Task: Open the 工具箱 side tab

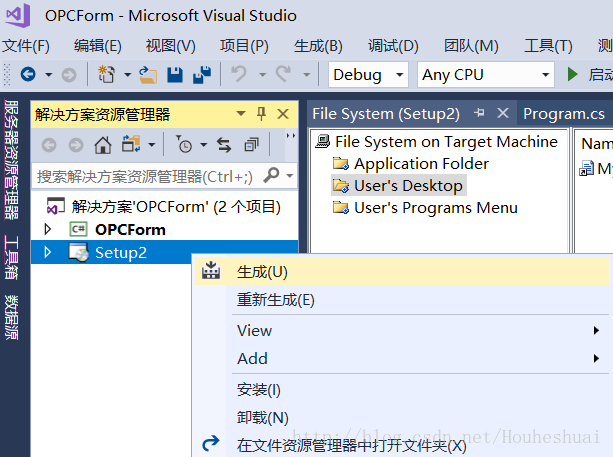Action: (x=11, y=257)
